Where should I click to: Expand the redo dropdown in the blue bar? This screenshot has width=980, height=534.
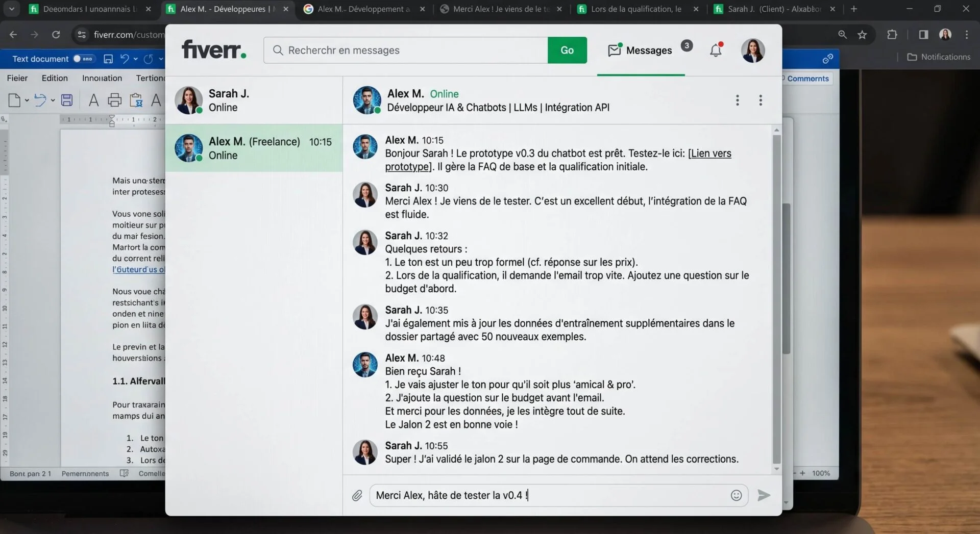click(161, 59)
